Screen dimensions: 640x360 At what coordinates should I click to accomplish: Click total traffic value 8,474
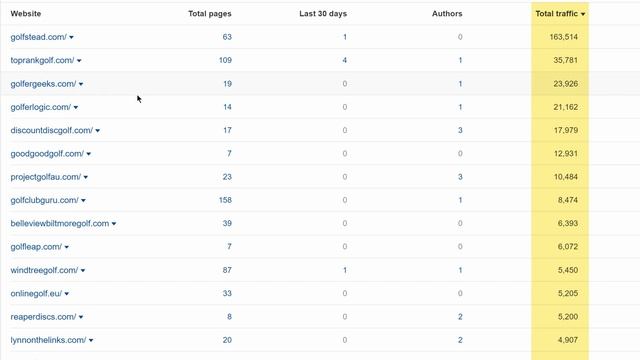point(568,200)
